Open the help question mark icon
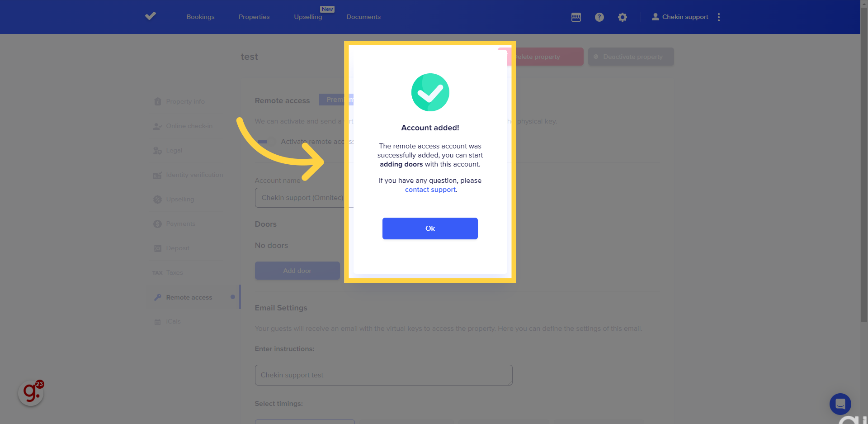Image resolution: width=868 pixels, height=424 pixels. click(x=599, y=17)
